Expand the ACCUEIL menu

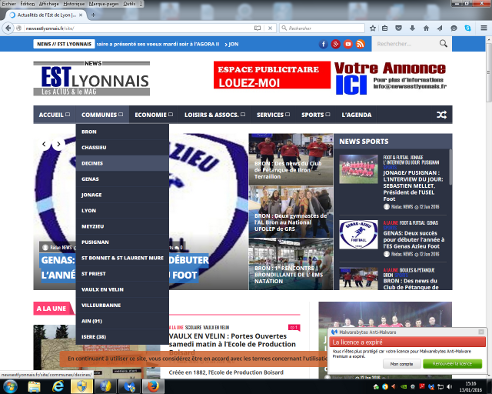point(54,115)
